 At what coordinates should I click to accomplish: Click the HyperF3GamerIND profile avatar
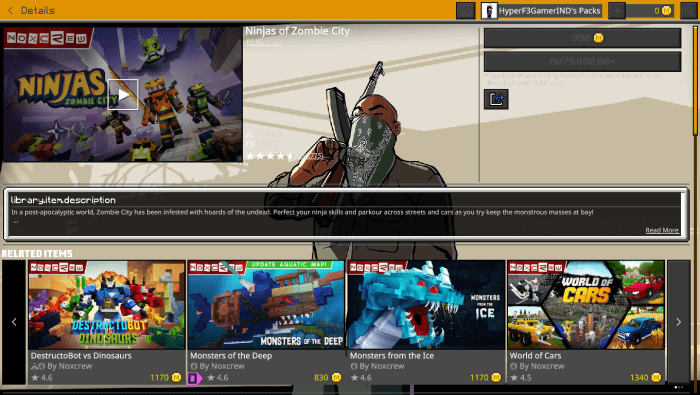click(x=489, y=10)
